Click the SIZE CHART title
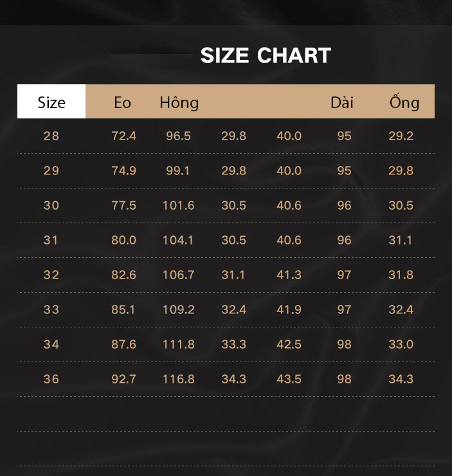This screenshot has width=452, height=476. pos(266,55)
